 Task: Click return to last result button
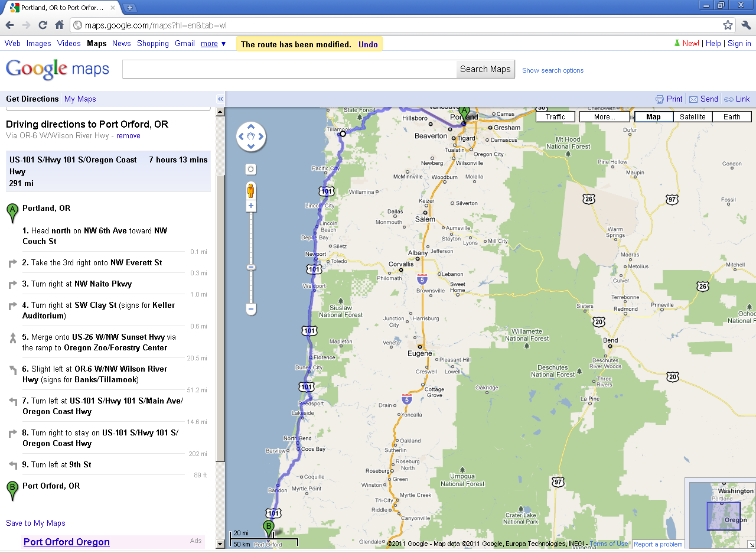point(251,170)
